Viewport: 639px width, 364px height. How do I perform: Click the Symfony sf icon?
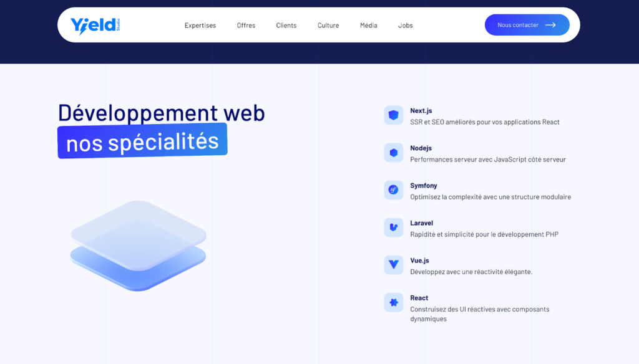(x=394, y=190)
